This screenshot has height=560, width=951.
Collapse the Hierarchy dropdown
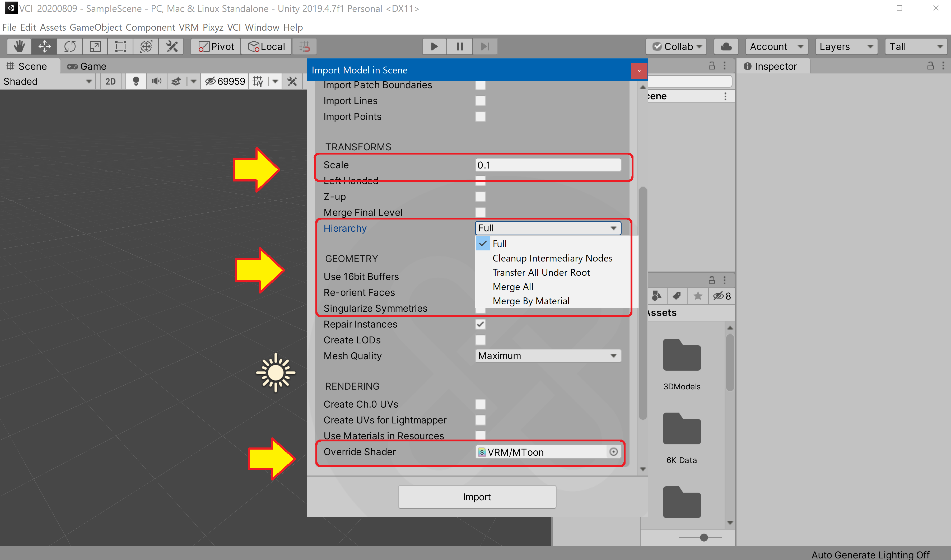(x=548, y=228)
